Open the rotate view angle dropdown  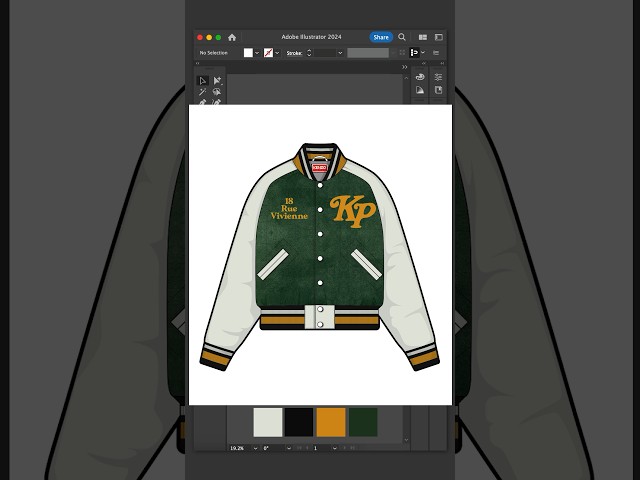(289, 448)
